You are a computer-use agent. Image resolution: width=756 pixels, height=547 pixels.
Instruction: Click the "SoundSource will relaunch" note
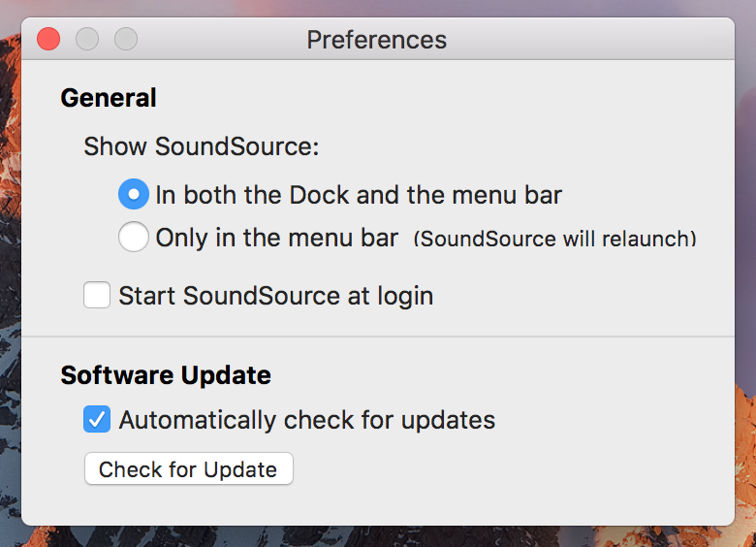coord(555,239)
